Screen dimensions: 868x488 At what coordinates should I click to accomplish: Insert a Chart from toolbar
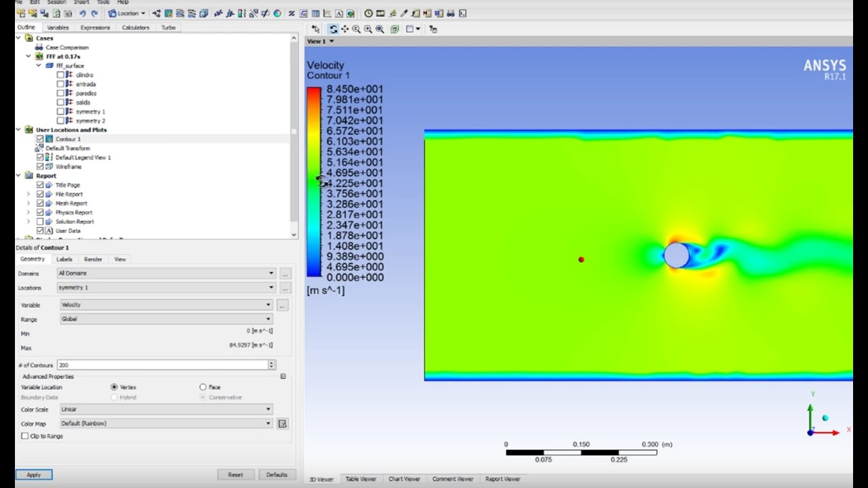point(327,13)
